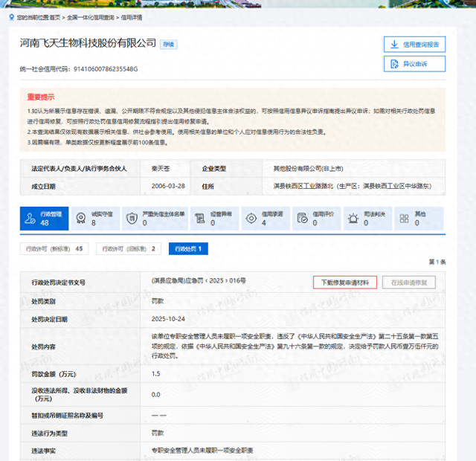The width and height of the screenshot is (476, 461).
Task: Open the 经营异常 0 tab
Action: tap(214, 219)
